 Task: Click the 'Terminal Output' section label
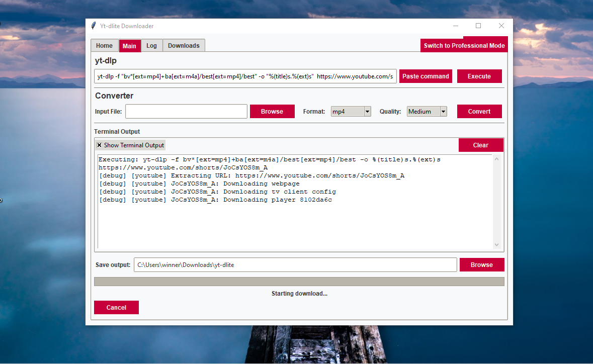tap(117, 132)
